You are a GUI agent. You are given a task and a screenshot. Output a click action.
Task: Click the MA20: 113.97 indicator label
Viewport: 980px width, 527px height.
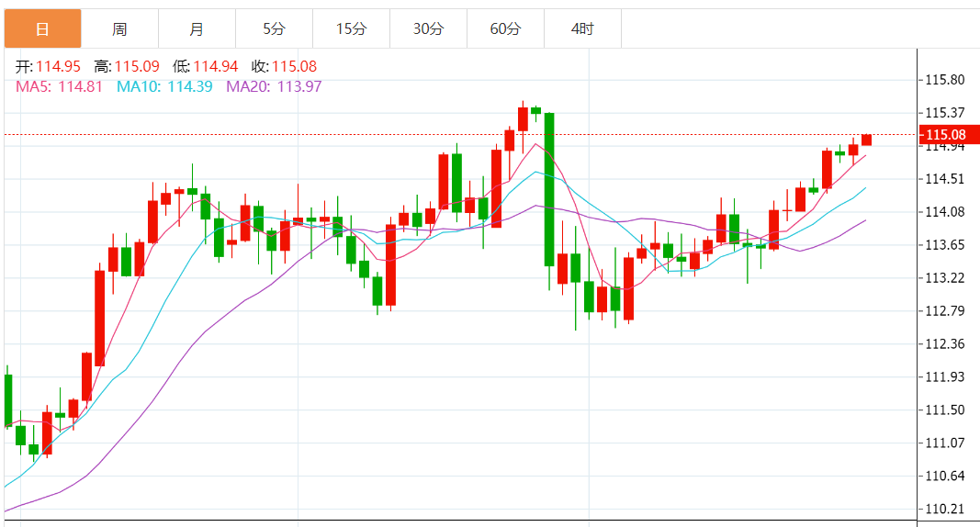click(x=274, y=86)
